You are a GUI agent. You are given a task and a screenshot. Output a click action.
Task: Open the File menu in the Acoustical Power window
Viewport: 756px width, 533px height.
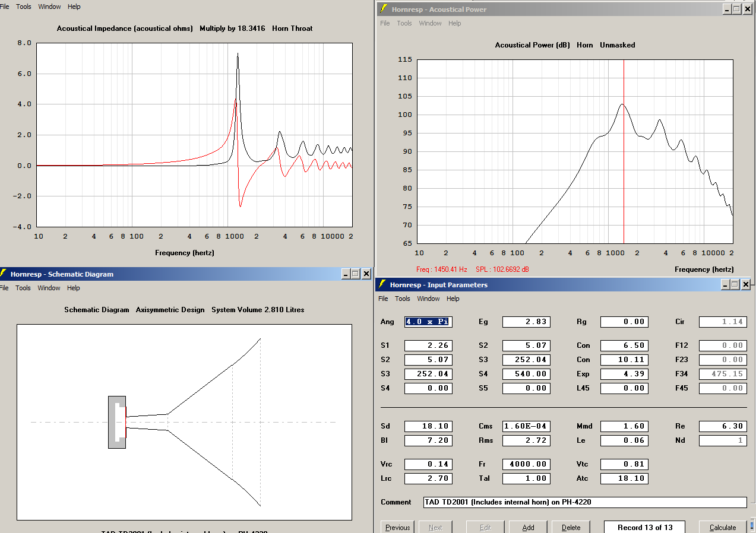pyautogui.click(x=385, y=23)
